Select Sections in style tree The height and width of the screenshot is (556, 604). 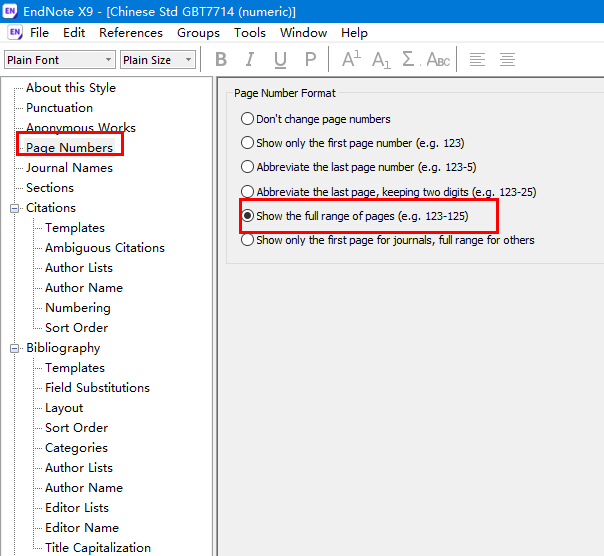[50, 188]
